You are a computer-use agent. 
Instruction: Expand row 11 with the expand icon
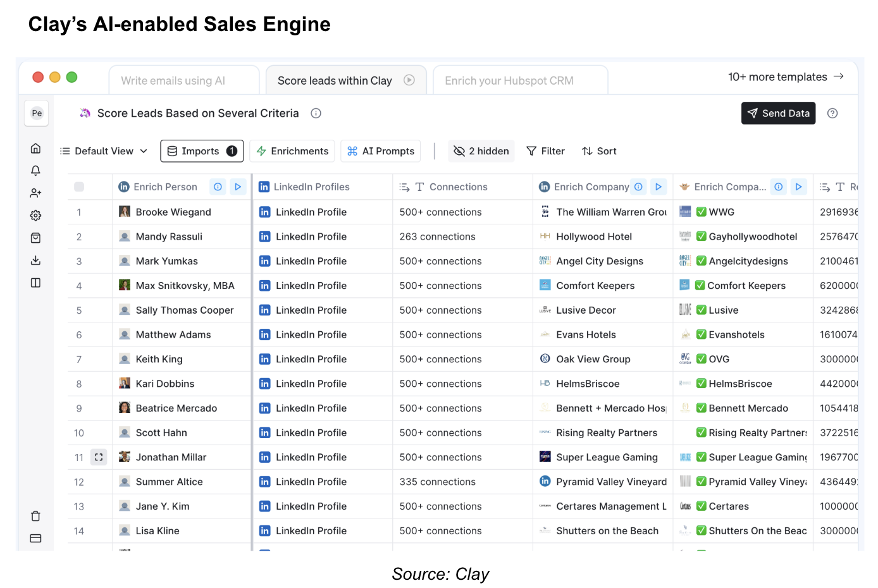pos(99,457)
